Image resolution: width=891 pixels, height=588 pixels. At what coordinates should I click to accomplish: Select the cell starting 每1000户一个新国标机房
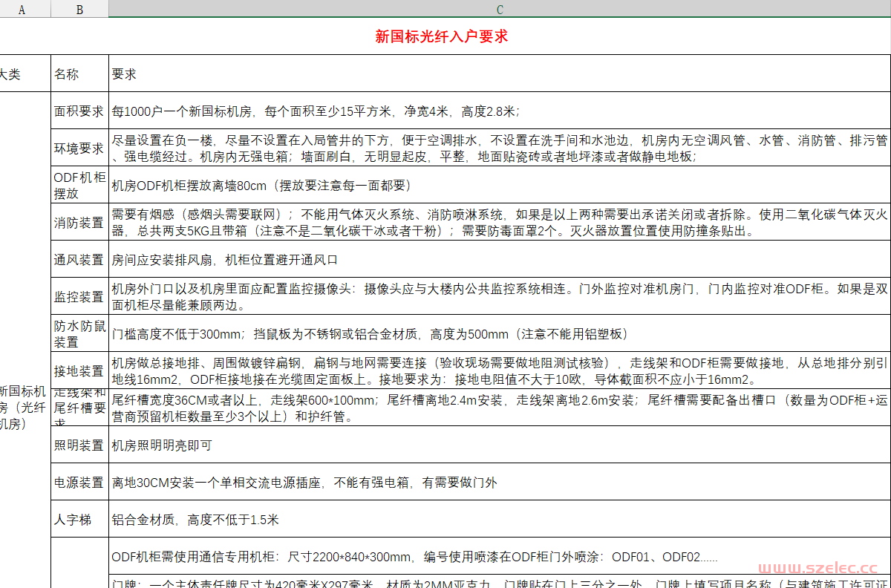pos(500,111)
